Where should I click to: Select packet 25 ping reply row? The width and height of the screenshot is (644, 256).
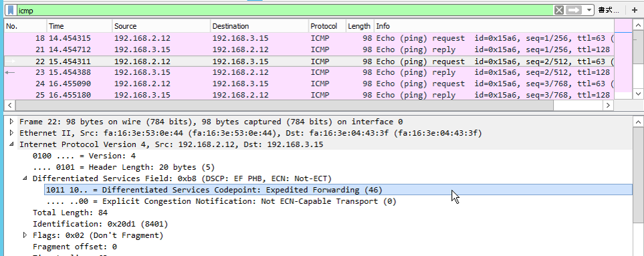[x=309, y=95]
